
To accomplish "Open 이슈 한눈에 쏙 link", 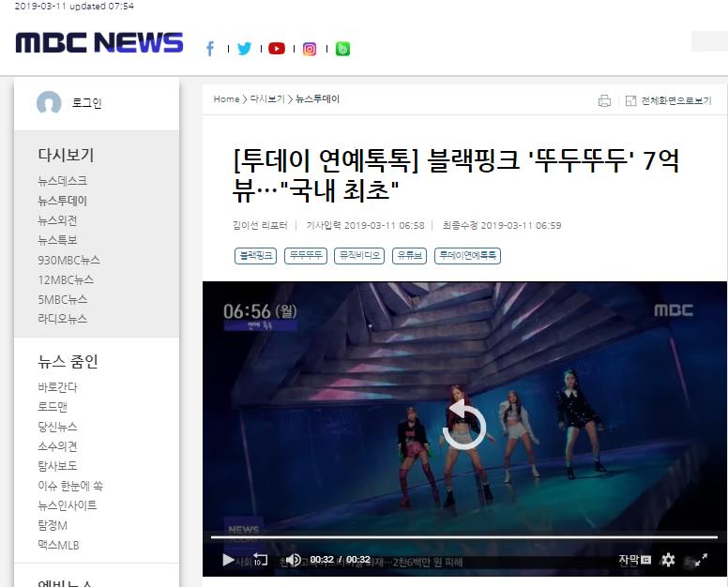I will pyautogui.click(x=70, y=486).
